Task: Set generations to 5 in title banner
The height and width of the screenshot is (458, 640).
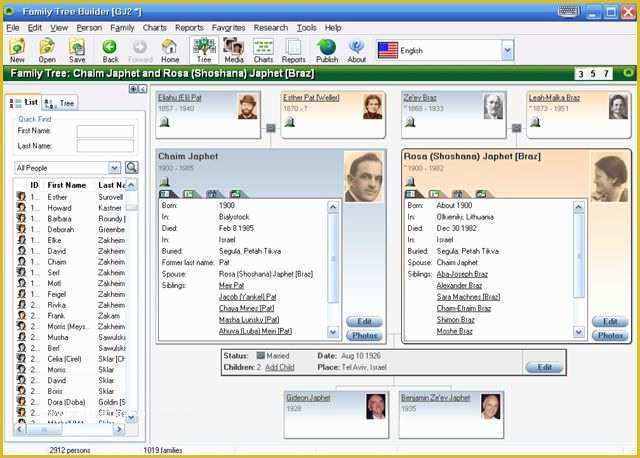Action: pos(593,74)
